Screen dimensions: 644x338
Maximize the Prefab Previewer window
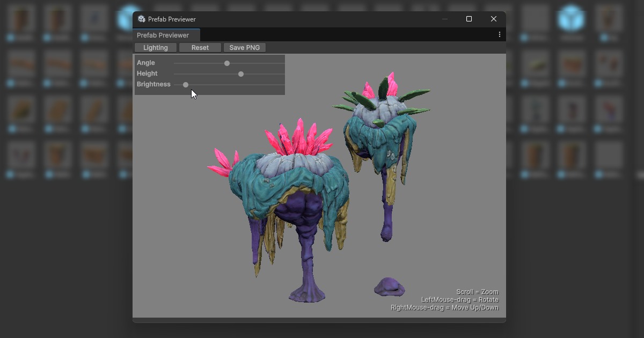tap(469, 19)
